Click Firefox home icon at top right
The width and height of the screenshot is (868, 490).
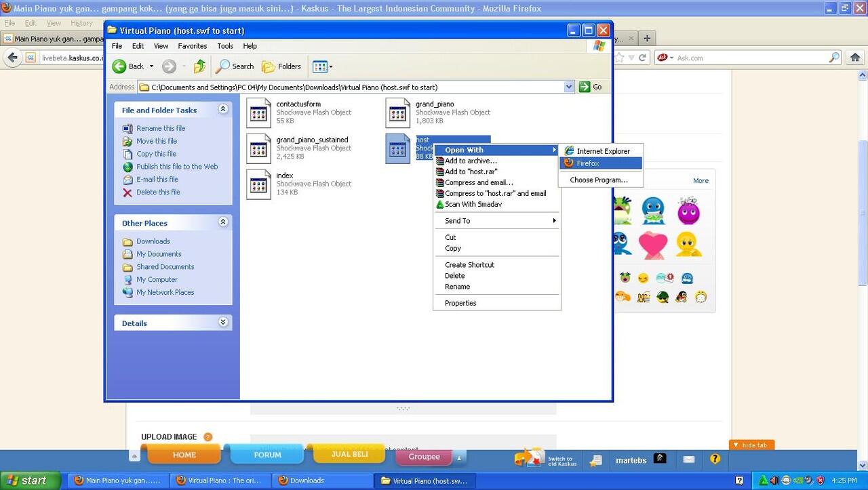[x=856, y=58]
